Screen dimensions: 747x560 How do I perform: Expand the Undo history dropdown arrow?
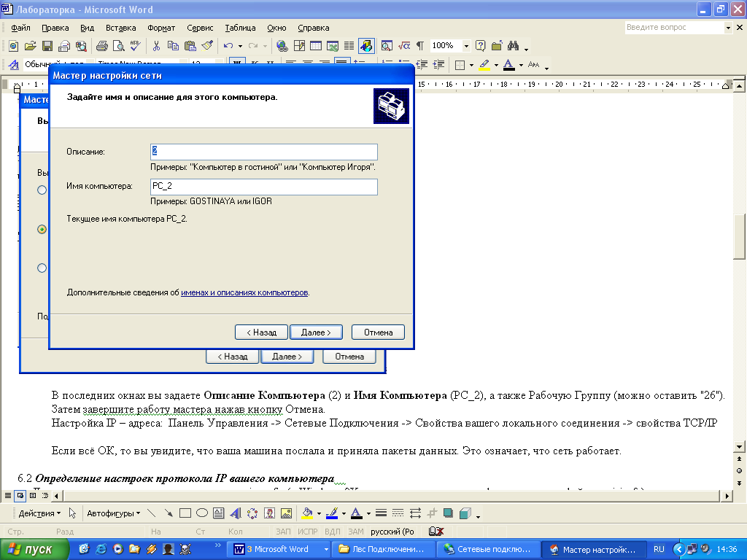point(239,46)
